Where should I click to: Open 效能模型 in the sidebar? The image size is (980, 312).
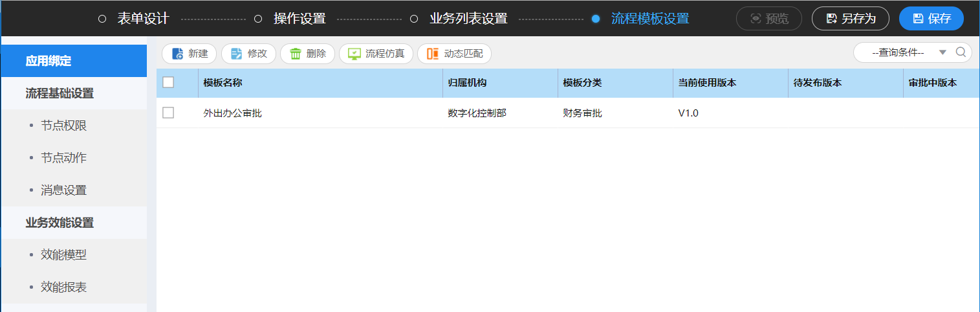tap(74, 255)
